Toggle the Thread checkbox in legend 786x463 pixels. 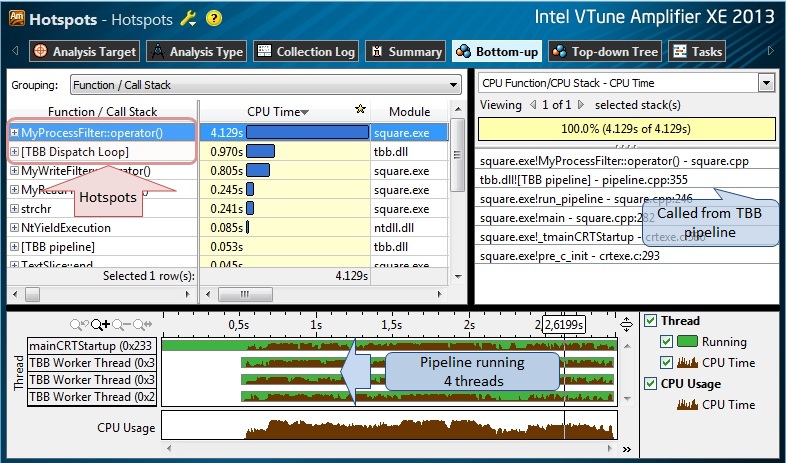click(650, 321)
